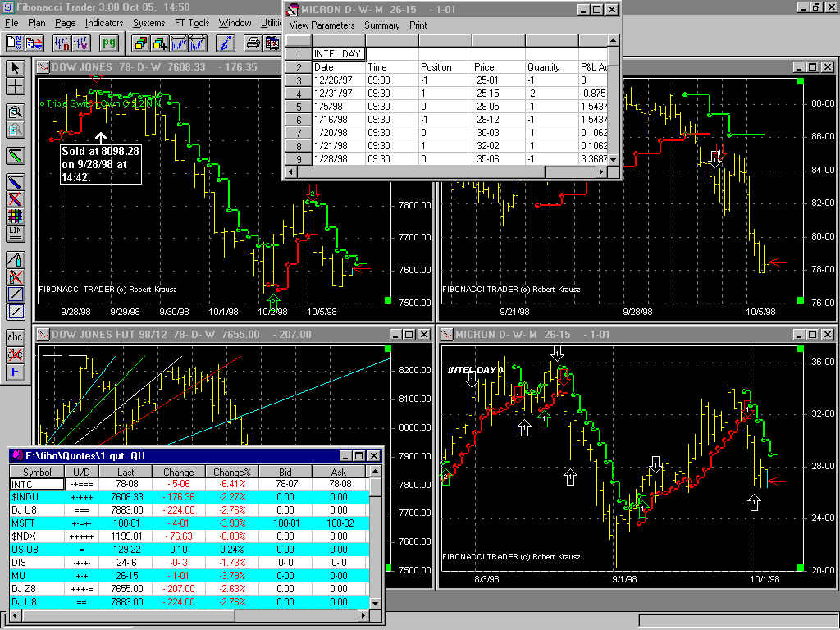Select the green marker drawing tool
840x630 pixels.
pos(15,156)
